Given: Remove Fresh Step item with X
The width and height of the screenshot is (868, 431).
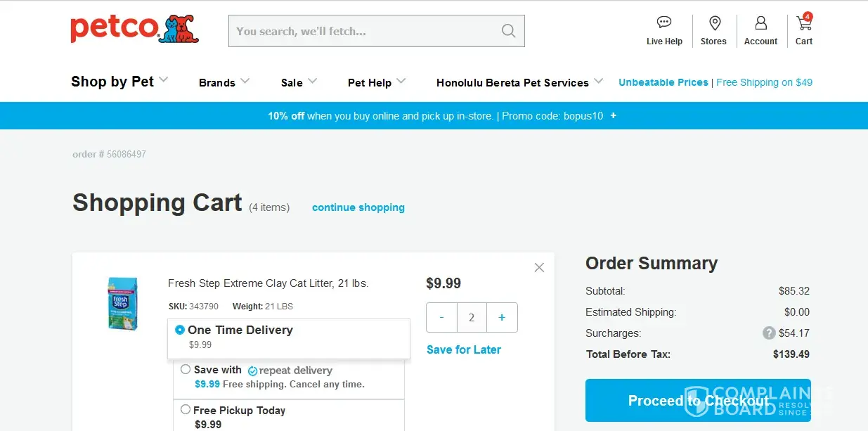Looking at the screenshot, I should click(x=539, y=267).
